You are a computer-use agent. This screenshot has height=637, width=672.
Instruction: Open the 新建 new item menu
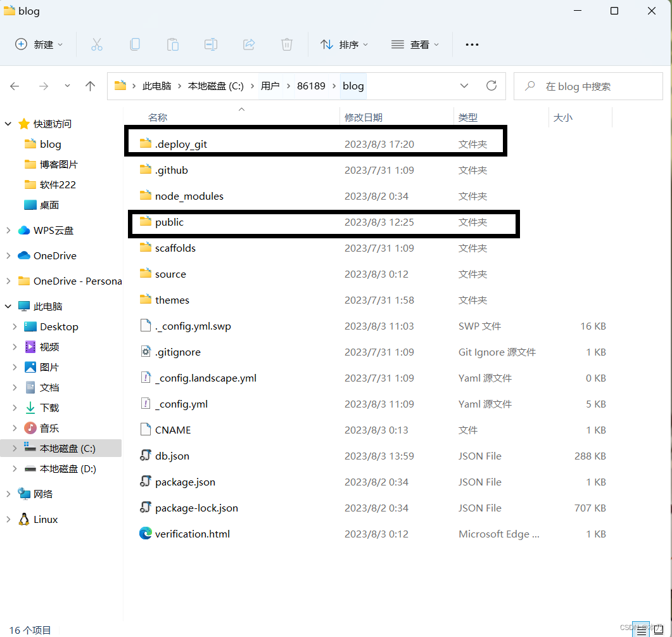(x=39, y=44)
